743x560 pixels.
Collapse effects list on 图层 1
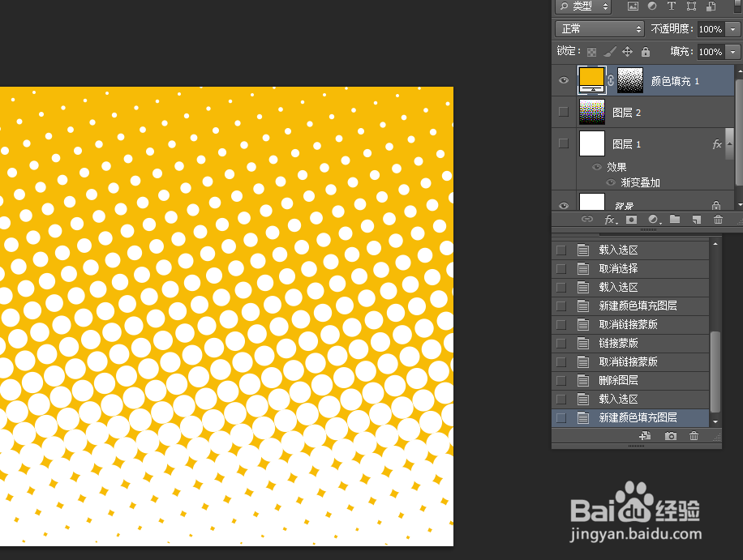729,144
